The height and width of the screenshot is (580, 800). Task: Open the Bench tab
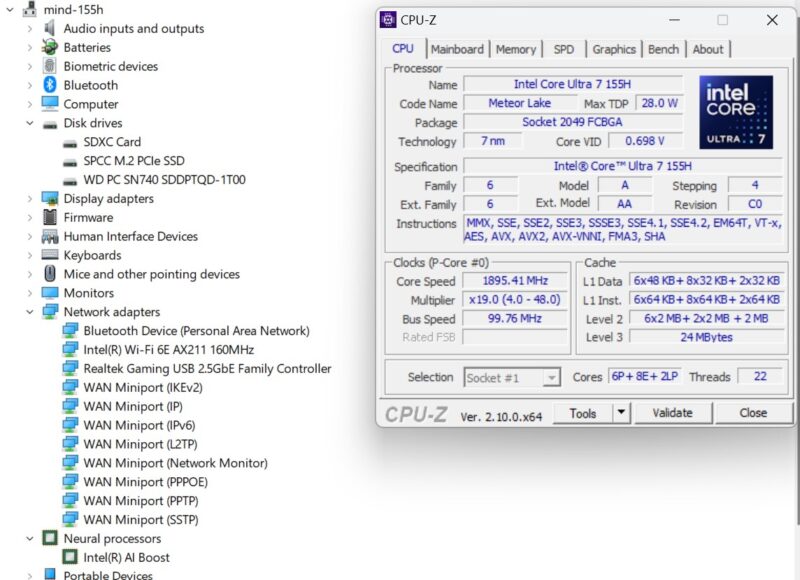click(x=663, y=49)
